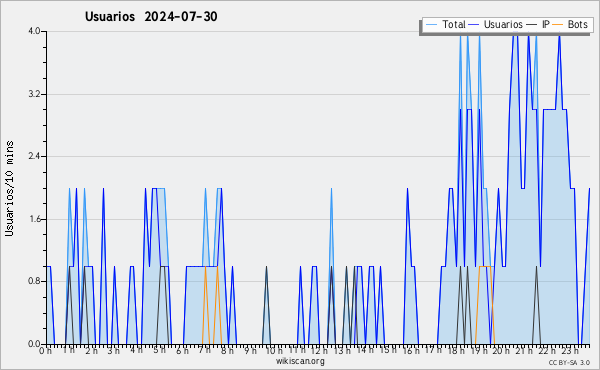The height and width of the screenshot is (370, 600).
Task: Select the 'Bots' legend entry
Action: [x=578, y=24]
